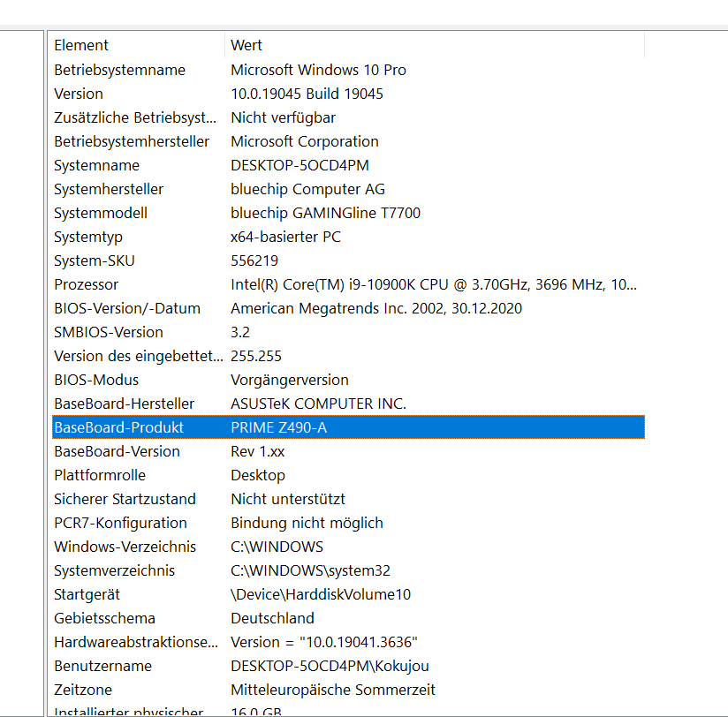Click the 255.255 value
Image resolution: width=728 pixels, height=717 pixels.
click(x=256, y=356)
